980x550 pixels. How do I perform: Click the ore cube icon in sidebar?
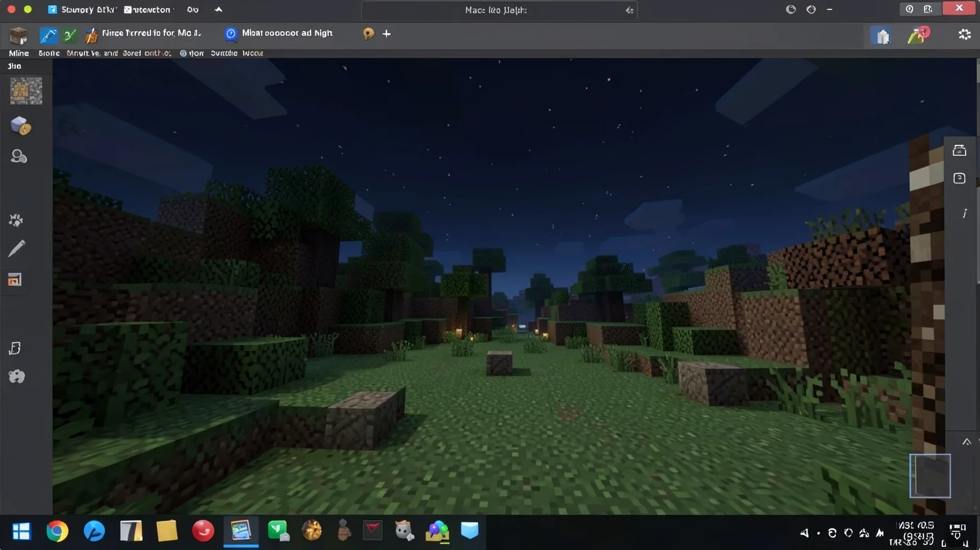20,126
